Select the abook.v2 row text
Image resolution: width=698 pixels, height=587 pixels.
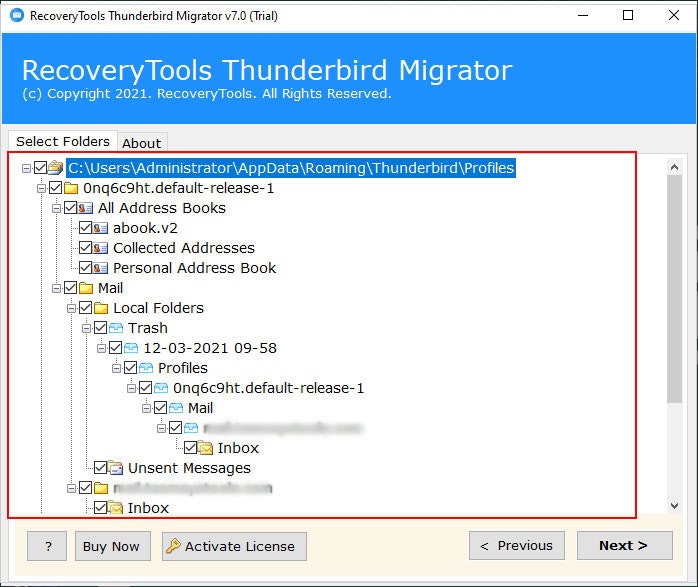point(145,228)
